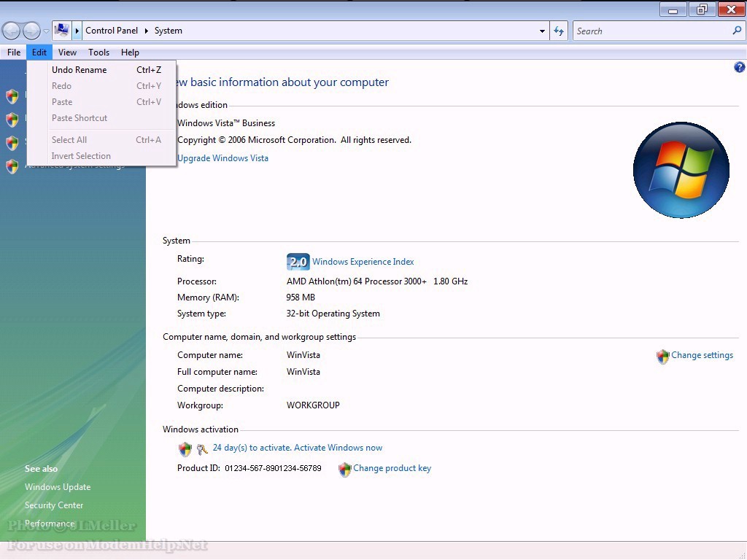Go back with the Back arrow button
747x560 pixels.
(12, 31)
